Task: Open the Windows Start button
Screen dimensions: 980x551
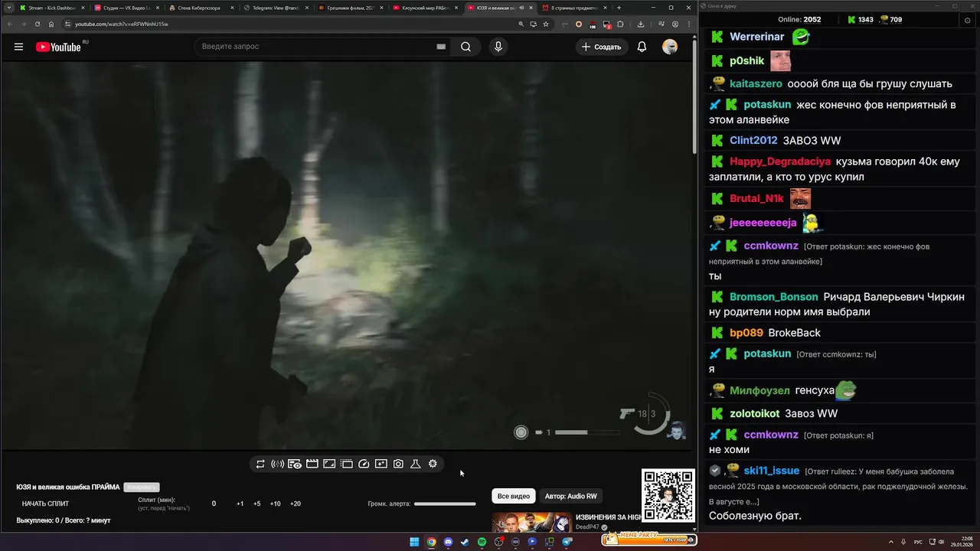Action: click(x=414, y=542)
